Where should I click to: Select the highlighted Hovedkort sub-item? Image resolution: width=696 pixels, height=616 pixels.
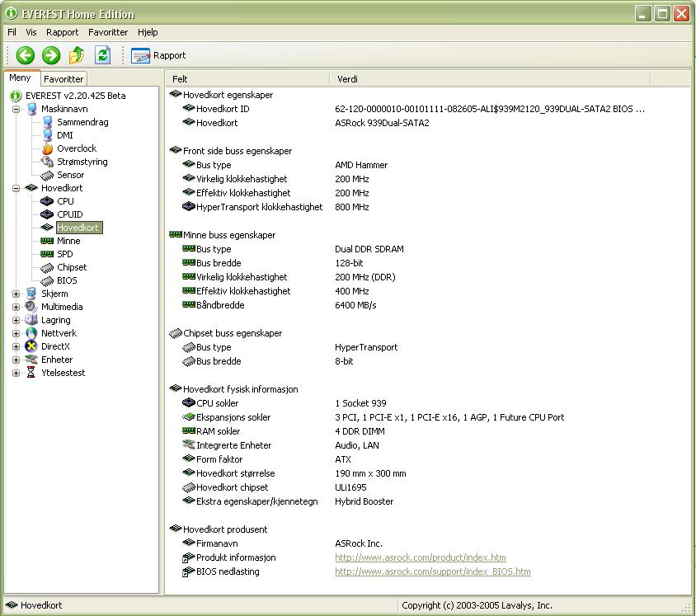[79, 228]
